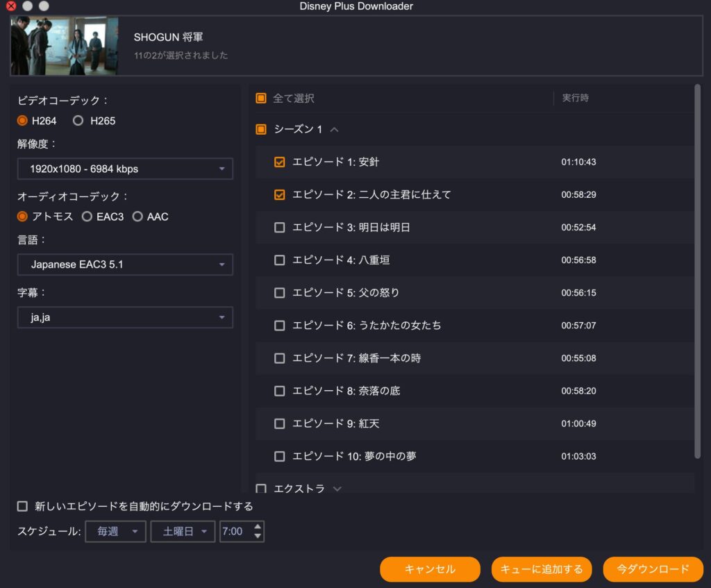Increase schedule time with up arrow
The image size is (711, 588).
pos(258,526)
